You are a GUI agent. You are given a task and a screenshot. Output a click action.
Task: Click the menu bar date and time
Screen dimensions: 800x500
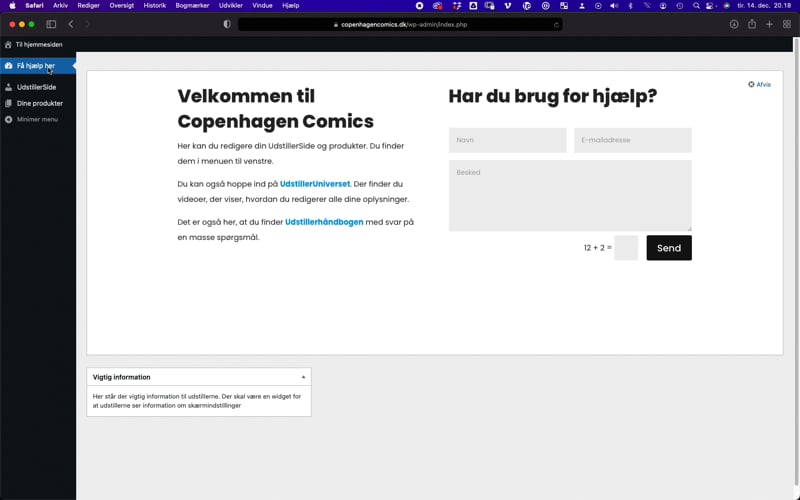(764, 6)
